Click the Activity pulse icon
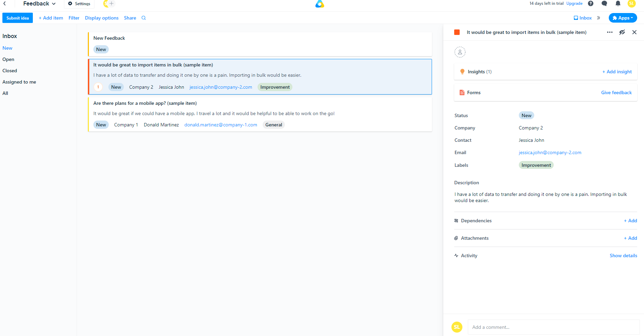The image size is (644, 336). pos(456,256)
